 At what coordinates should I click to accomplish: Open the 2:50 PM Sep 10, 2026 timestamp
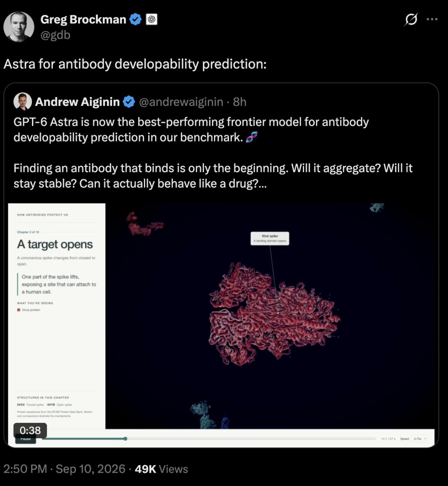[x=64, y=469]
